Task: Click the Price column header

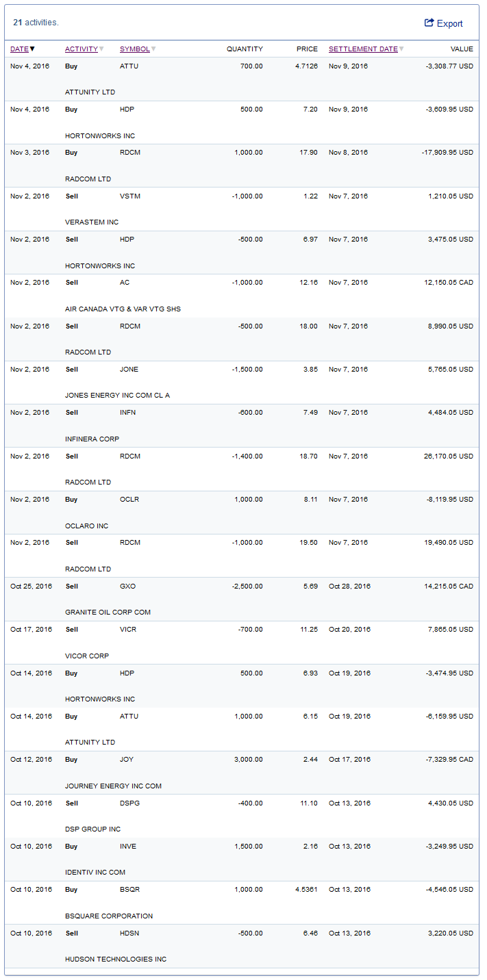Action: coord(307,49)
